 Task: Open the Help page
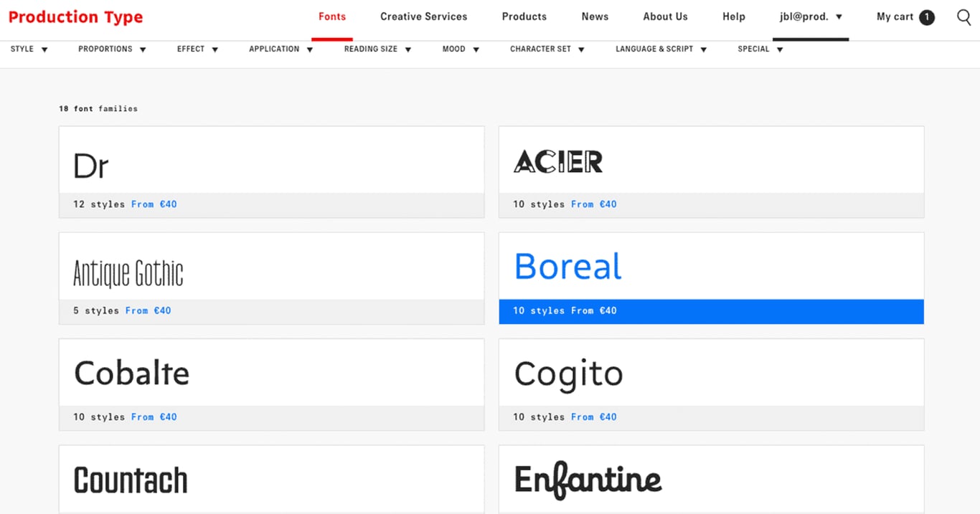click(x=733, y=16)
